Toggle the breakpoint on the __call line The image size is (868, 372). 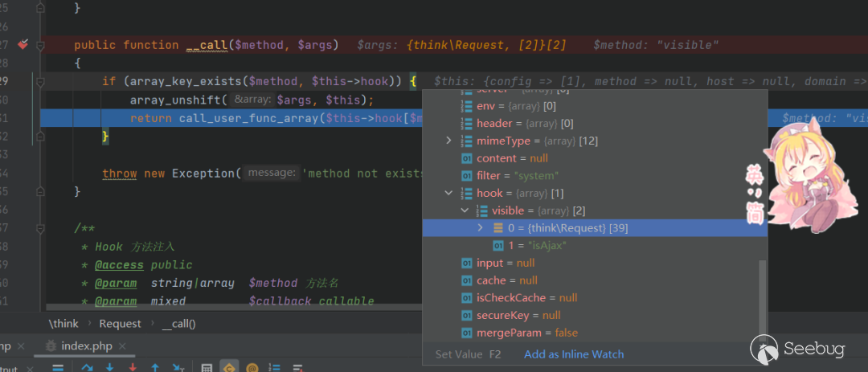23,45
